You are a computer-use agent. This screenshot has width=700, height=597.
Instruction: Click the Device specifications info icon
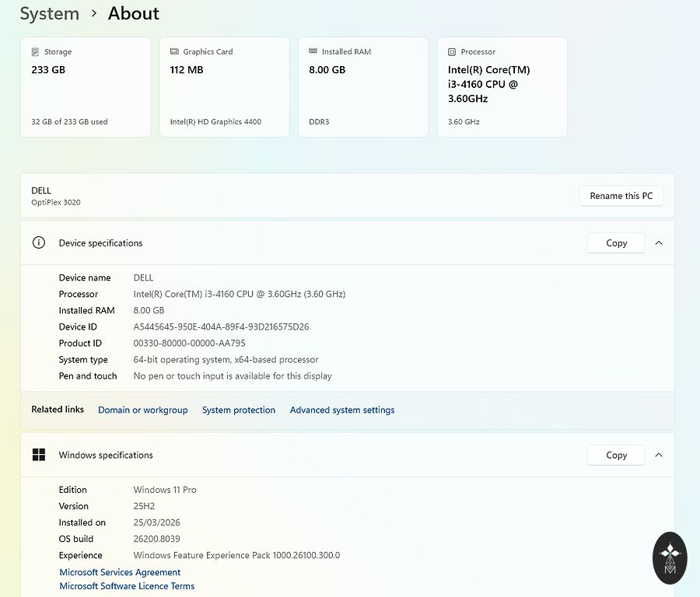click(39, 243)
